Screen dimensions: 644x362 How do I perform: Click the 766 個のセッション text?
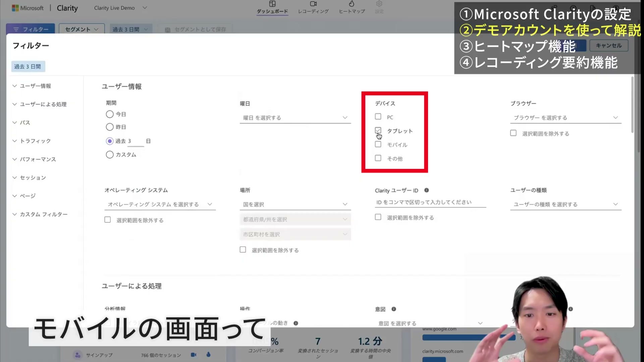click(161, 355)
